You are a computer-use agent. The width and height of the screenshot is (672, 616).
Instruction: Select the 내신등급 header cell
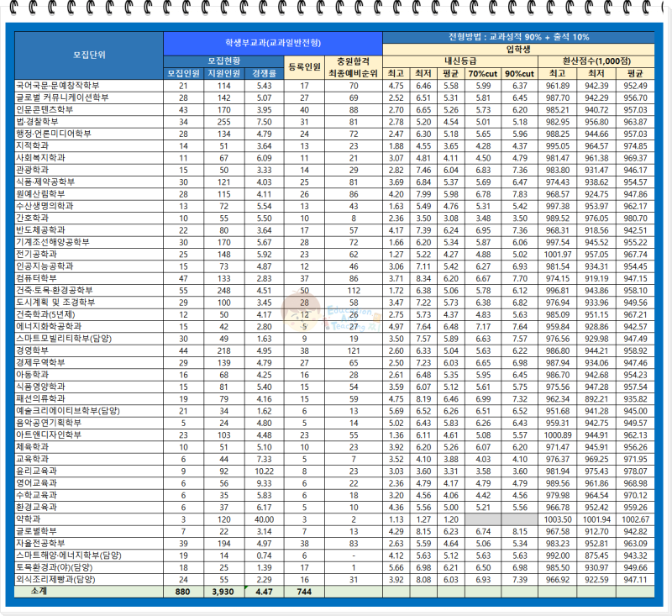[x=460, y=61]
